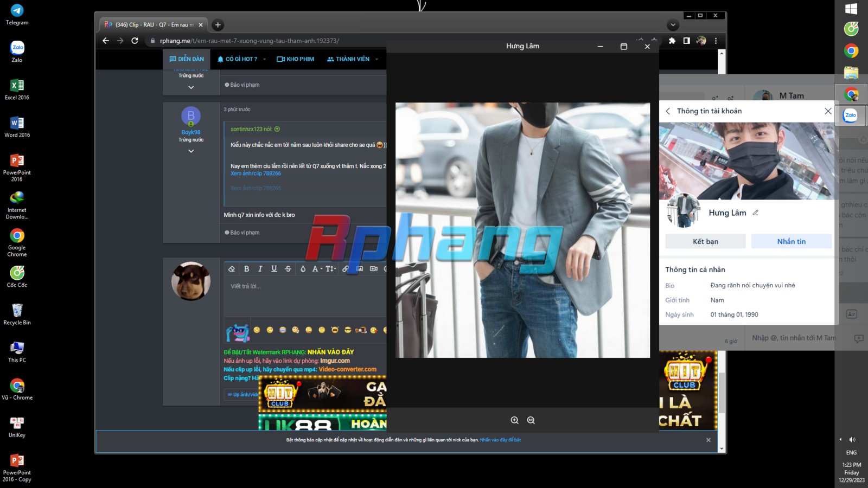The width and height of the screenshot is (868, 488).
Task: Go back in Chrome browser
Action: [106, 41]
